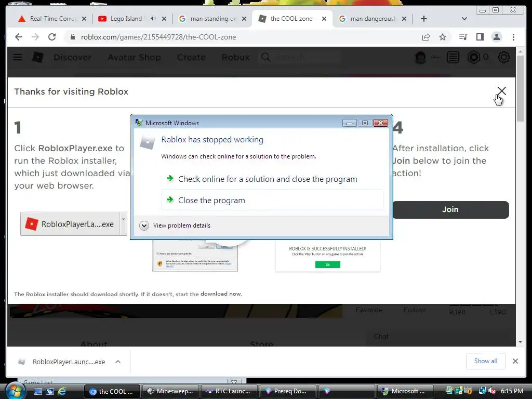Click the Roblox logo icon
Viewport: 532px width, 399px height.
pos(37,57)
